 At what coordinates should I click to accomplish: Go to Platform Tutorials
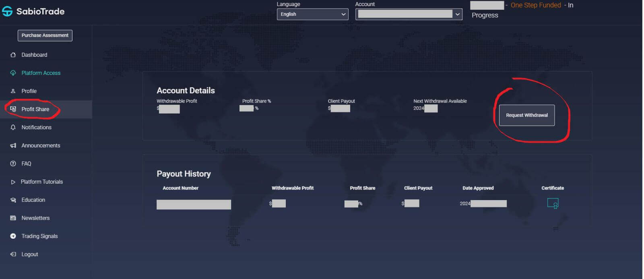click(41, 182)
